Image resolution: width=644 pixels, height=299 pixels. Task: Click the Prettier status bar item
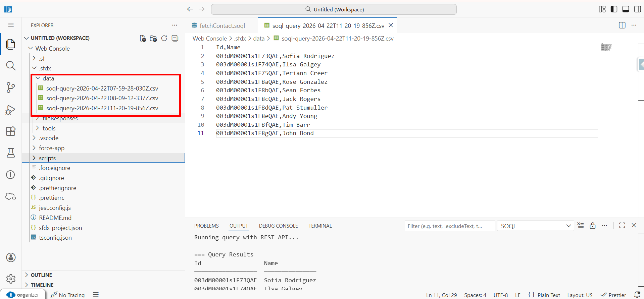(x=613, y=295)
